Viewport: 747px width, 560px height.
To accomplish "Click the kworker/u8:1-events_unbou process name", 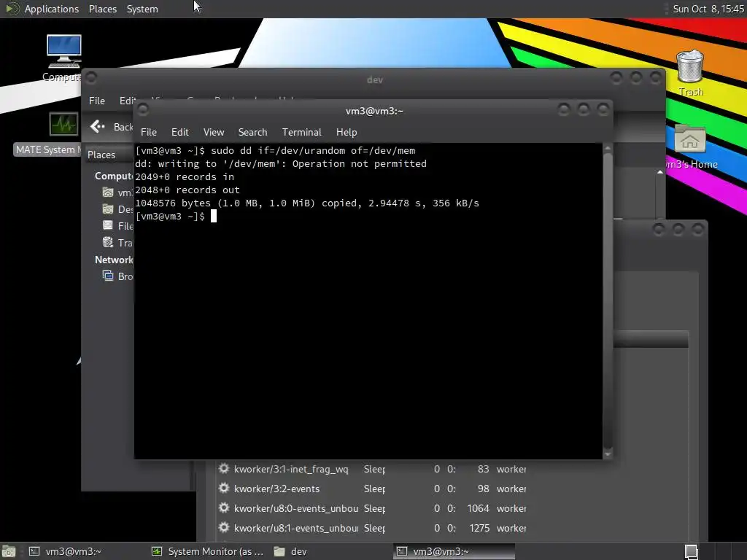I will click(296, 528).
